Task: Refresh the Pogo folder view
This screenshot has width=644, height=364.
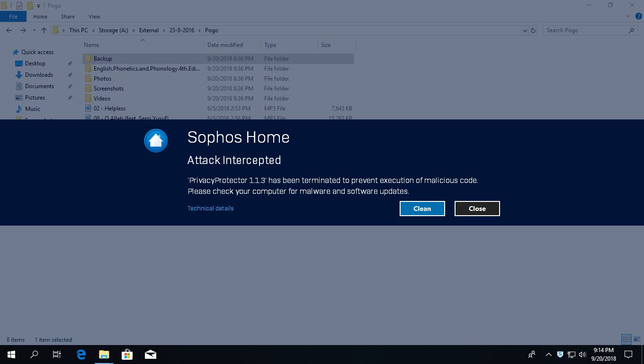Action: pos(533,30)
